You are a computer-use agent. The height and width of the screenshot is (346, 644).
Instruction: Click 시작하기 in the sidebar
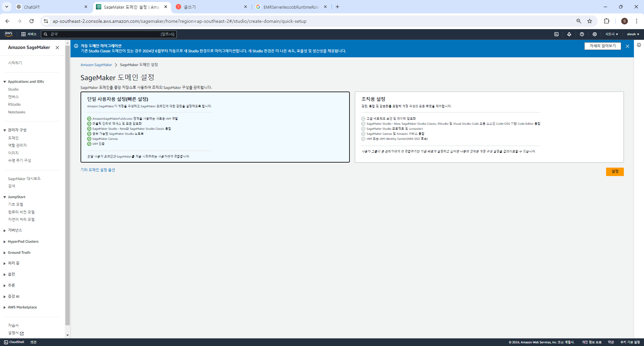coord(15,63)
